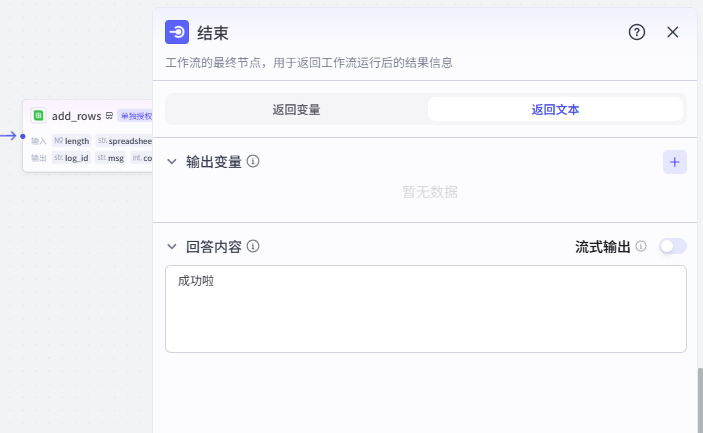Click the info icon beside 流式输出
This screenshot has height=433, width=703.
point(641,246)
